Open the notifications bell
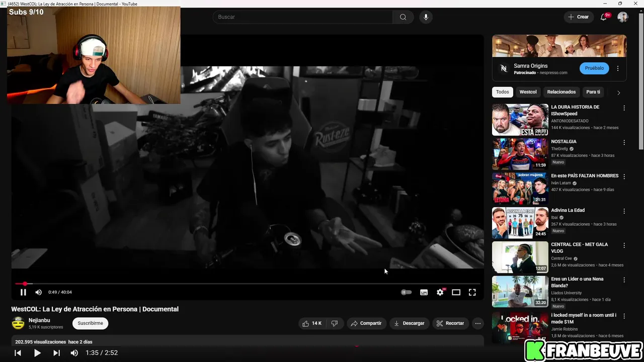 point(604,17)
